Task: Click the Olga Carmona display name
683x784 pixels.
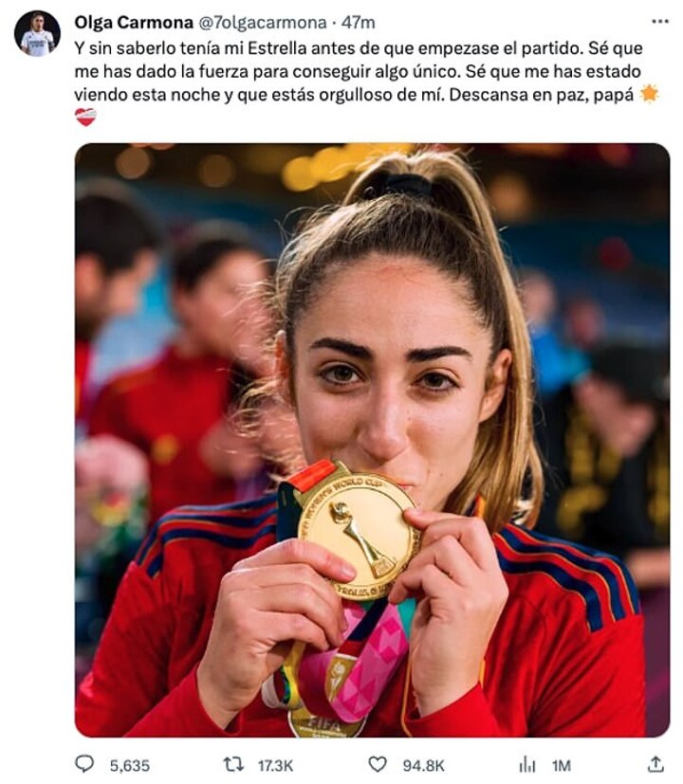Action: pyautogui.click(x=134, y=23)
